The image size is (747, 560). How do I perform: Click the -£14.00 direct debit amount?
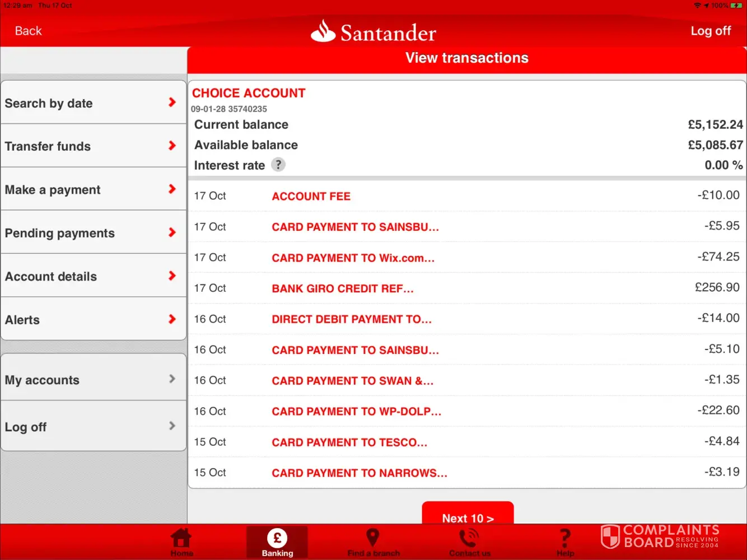(x=718, y=318)
